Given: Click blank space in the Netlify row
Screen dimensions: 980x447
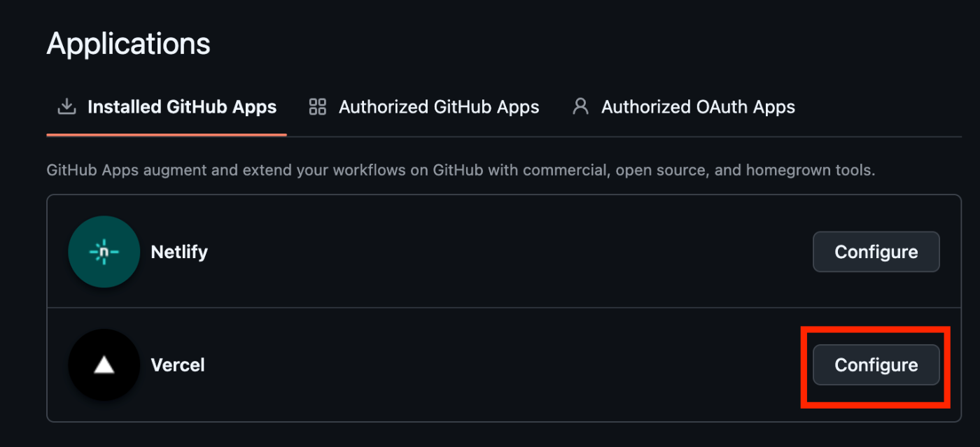Looking at the screenshot, I should click(490, 252).
